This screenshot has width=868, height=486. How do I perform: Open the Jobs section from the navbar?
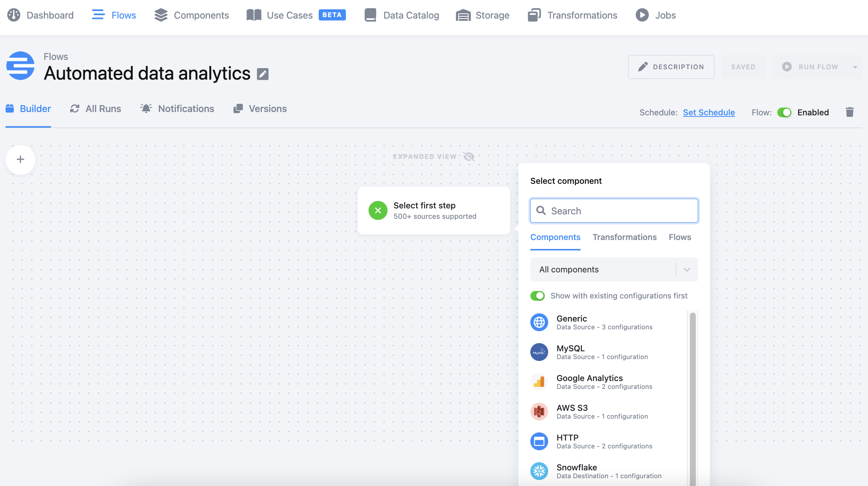click(x=642, y=15)
